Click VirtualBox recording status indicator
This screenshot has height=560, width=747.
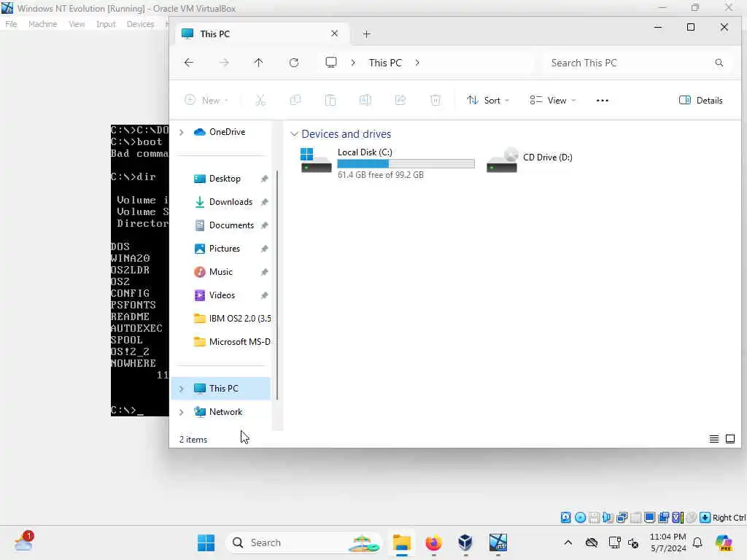663,518
